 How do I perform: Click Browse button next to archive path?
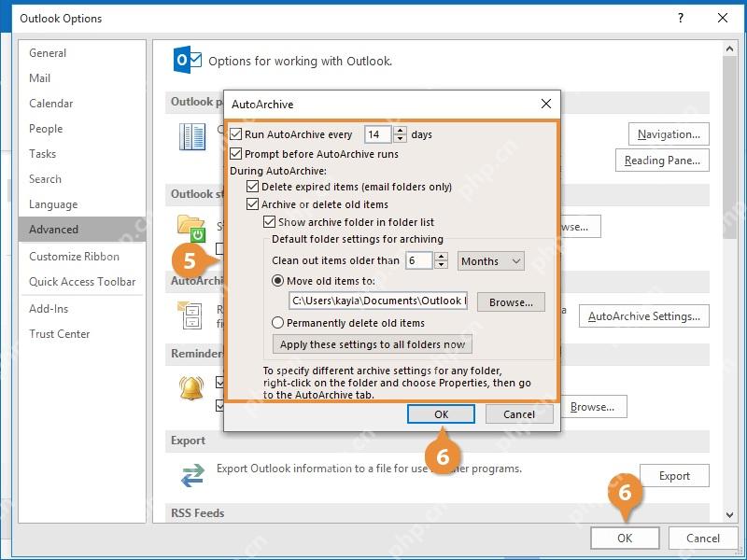pos(511,301)
